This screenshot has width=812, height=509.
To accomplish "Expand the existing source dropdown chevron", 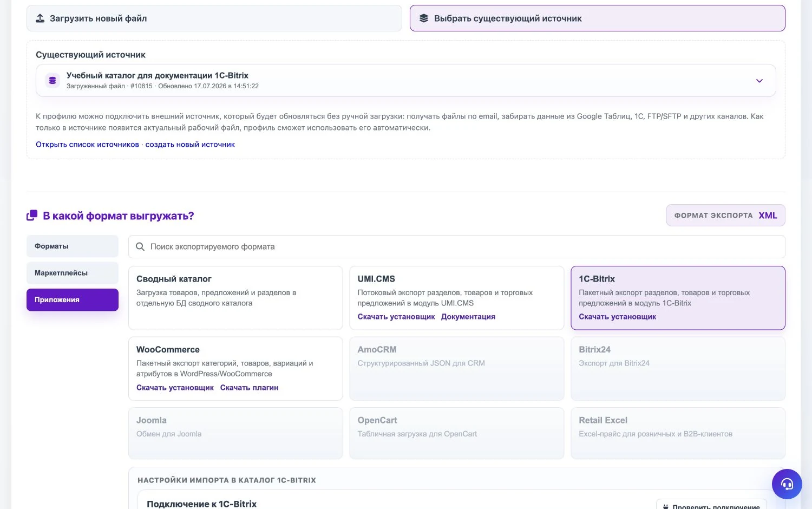I will tap(759, 81).
